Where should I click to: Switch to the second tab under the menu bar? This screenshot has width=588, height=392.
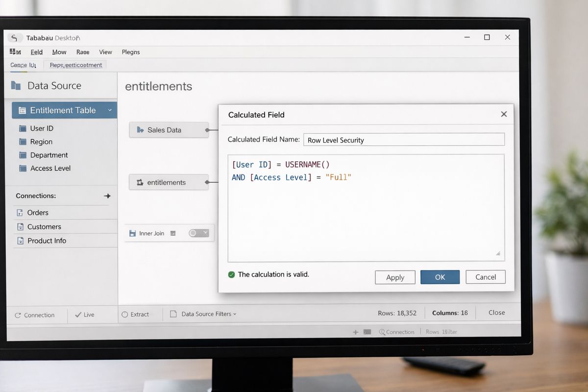(75, 65)
